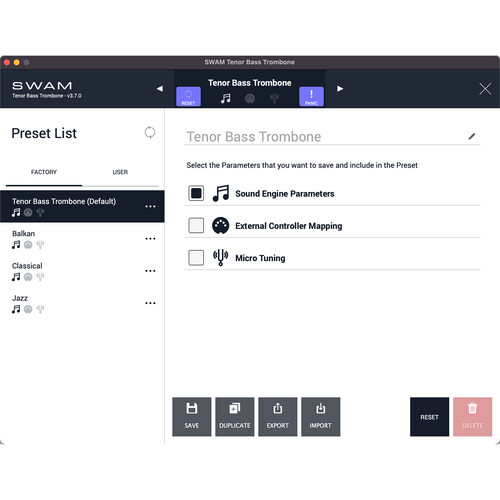The height and width of the screenshot is (500, 500).
Task: Click the pencil icon to rename preset
Action: pos(472,136)
